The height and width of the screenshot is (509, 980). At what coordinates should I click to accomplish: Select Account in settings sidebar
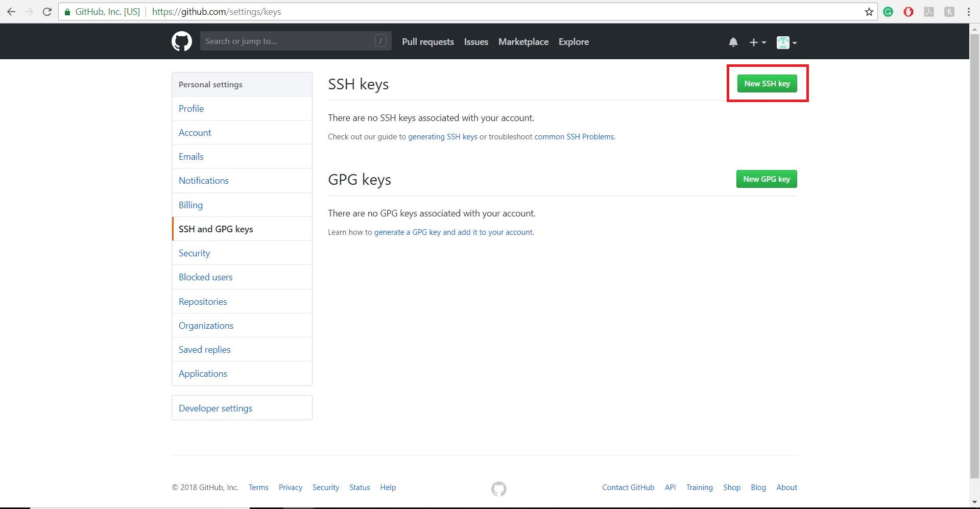coord(242,132)
